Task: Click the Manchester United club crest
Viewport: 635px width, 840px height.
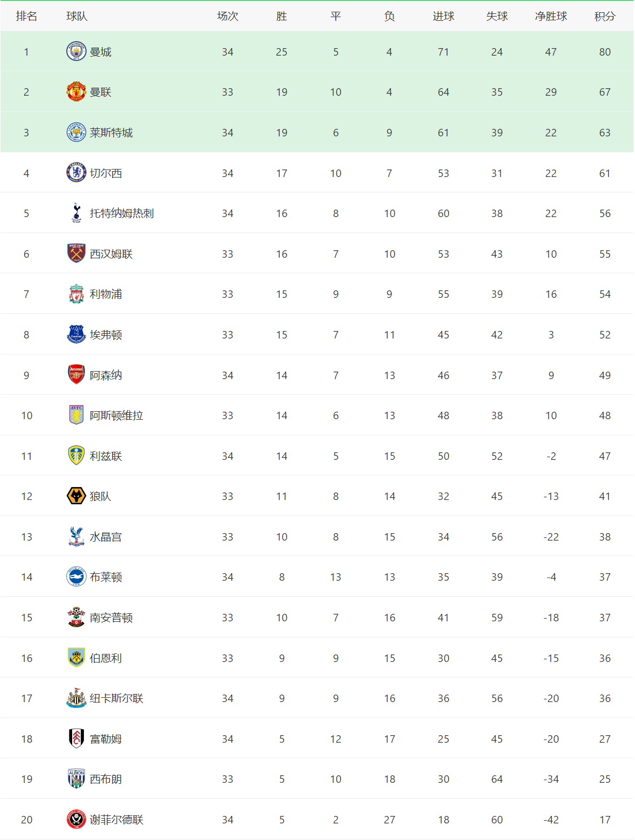Action: coord(76,92)
